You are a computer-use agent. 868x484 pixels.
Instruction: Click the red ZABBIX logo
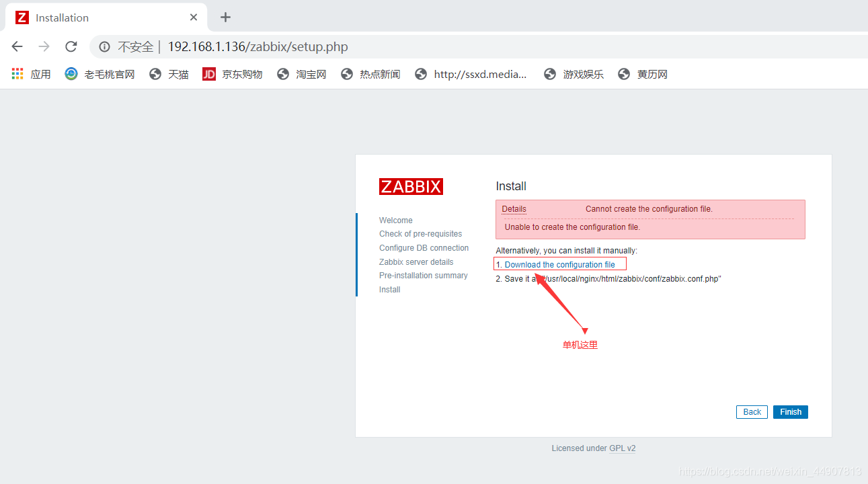(411, 186)
